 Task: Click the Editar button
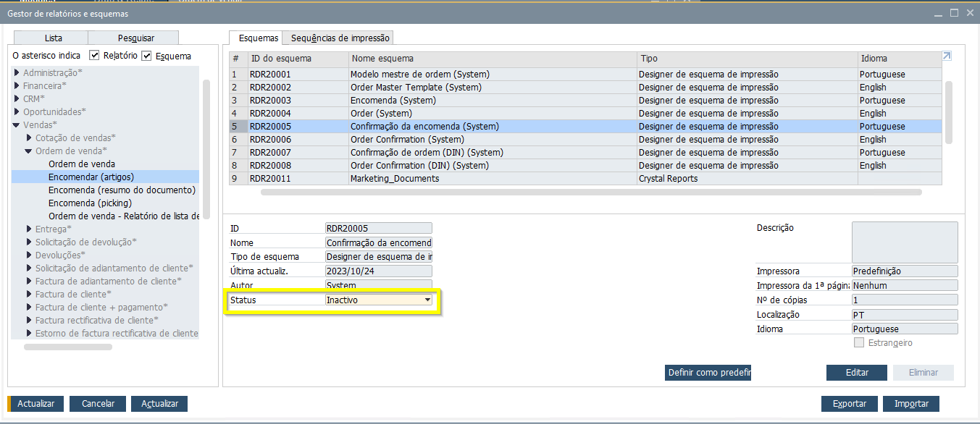pyautogui.click(x=856, y=373)
